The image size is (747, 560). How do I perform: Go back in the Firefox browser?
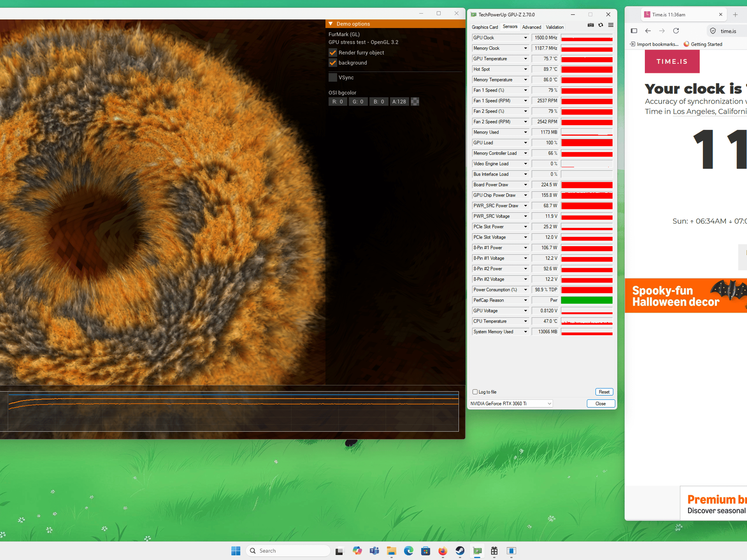pos(648,31)
